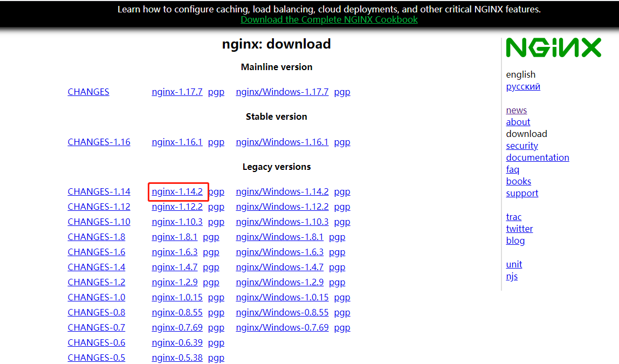Open Download the Complete NGINX Cookbook link
This screenshot has height=364, width=619.
coord(329,19)
